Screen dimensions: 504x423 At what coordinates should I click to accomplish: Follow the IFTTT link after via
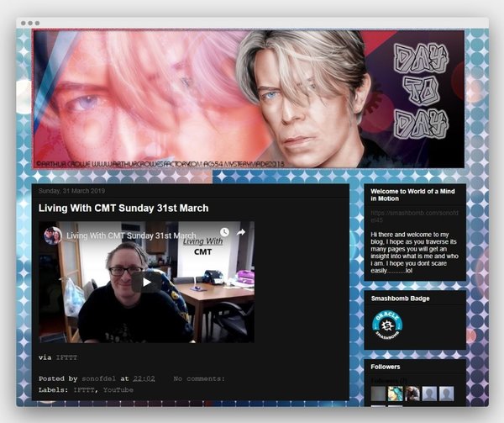pos(67,357)
